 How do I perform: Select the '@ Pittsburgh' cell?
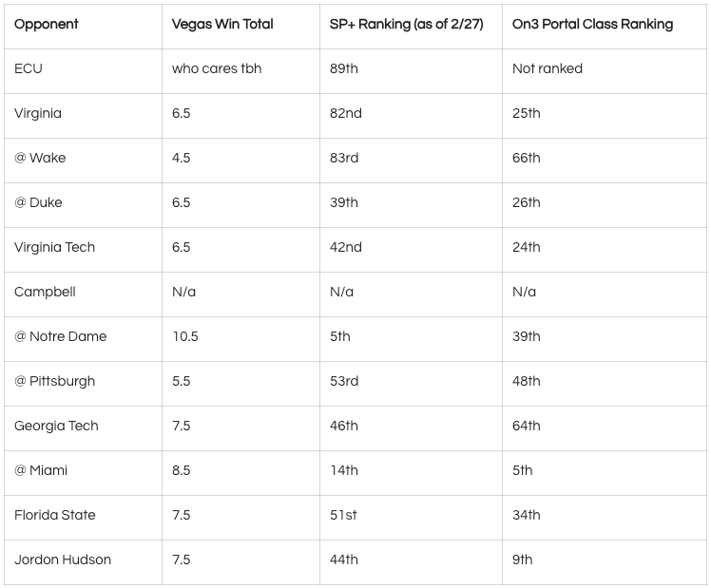(83, 384)
